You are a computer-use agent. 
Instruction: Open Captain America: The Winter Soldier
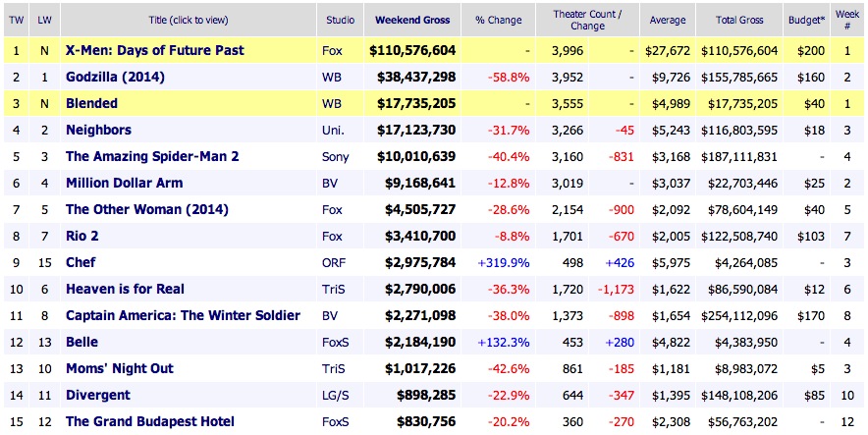[183, 315]
